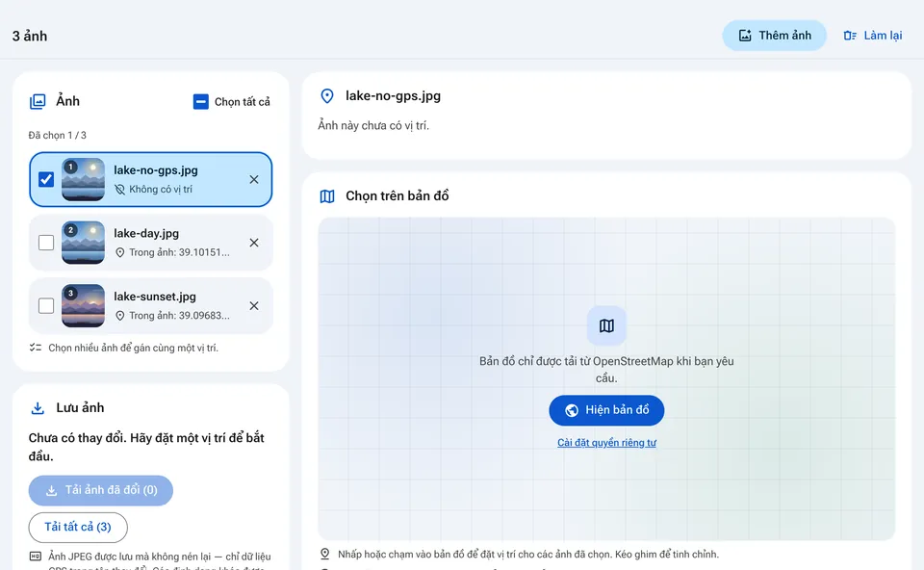Click the download icon beside Lưu ảnh heading
This screenshot has height=570, width=924.
38,408
